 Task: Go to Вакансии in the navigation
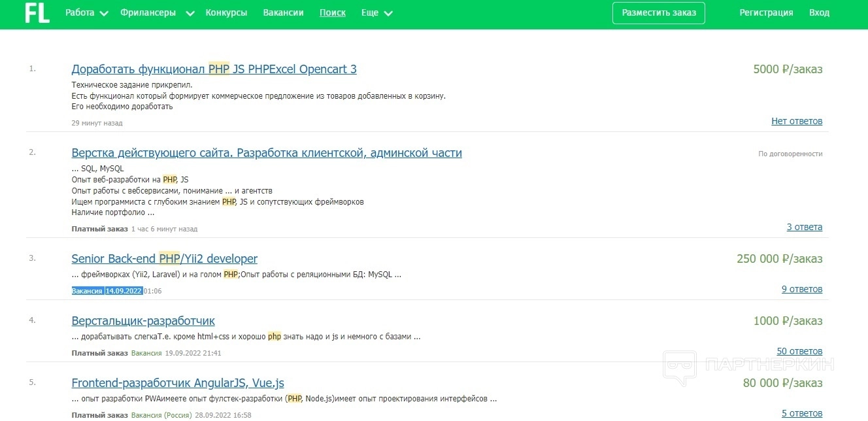click(283, 13)
